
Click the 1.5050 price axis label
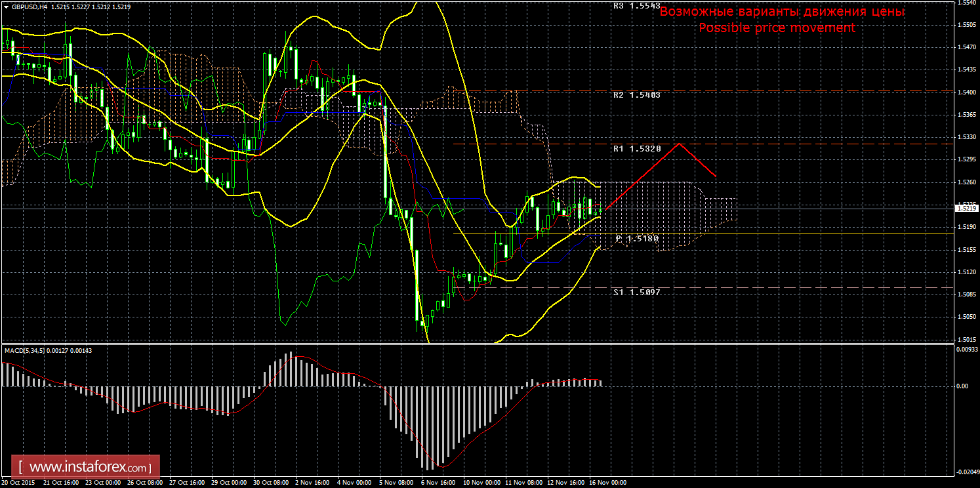(x=967, y=318)
